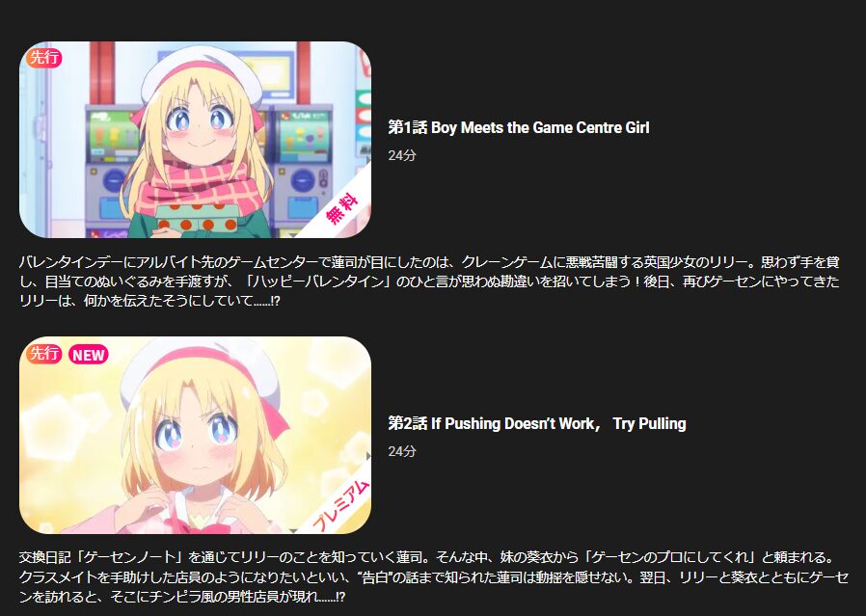Image resolution: width=866 pixels, height=616 pixels.
Task: Click the プレミアム ribbon on episode 2 thumbnail
Action: point(340,505)
